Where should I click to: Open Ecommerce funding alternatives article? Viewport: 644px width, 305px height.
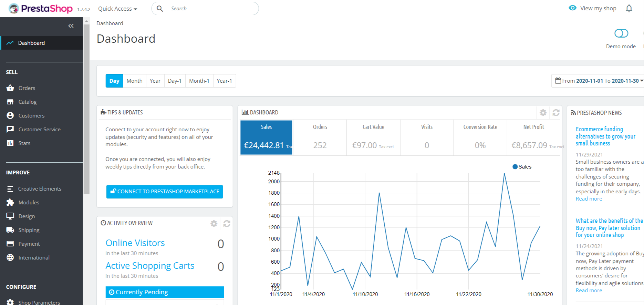pyautogui.click(x=605, y=136)
